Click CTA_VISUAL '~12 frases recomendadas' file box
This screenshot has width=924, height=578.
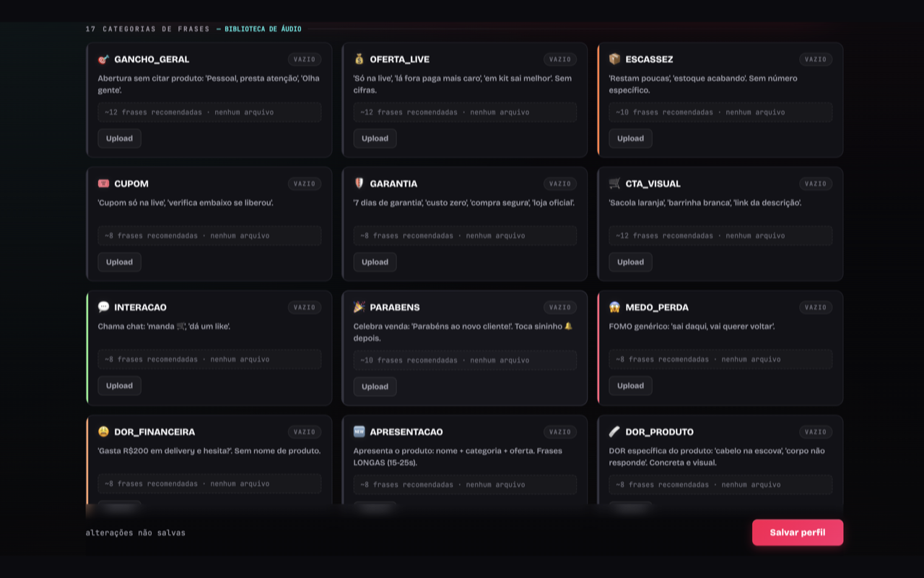click(720, 236)
